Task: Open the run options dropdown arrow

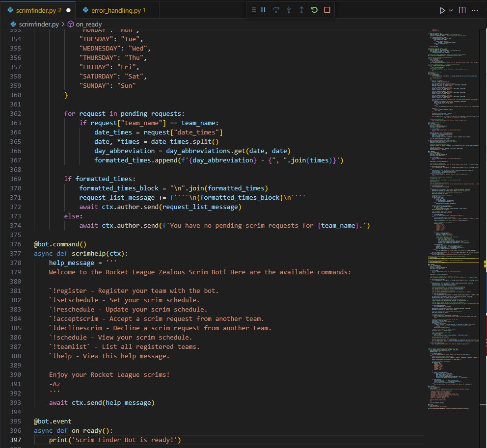Action: 451,10
